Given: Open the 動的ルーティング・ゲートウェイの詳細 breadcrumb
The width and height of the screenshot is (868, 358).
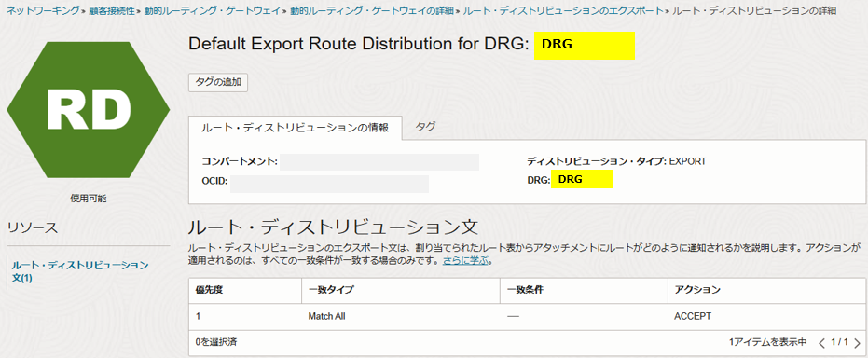Looking at the screenshot, I should pos(372,11).
